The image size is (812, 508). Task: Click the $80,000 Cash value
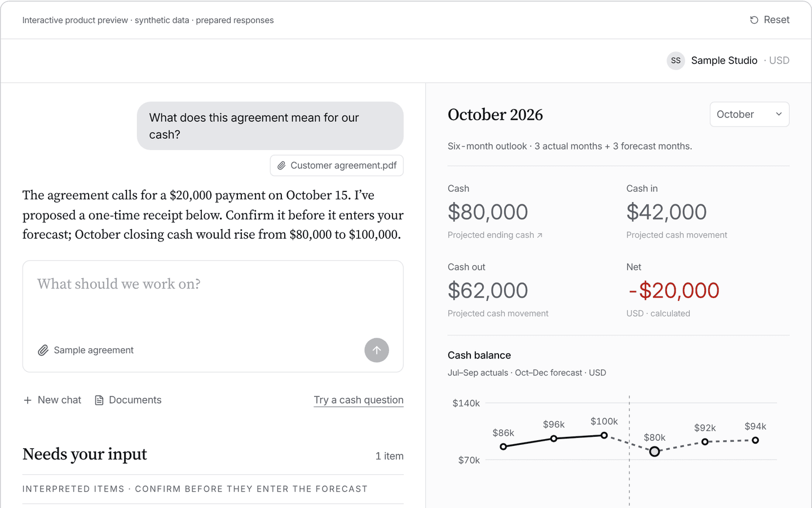tap(488, 212)
